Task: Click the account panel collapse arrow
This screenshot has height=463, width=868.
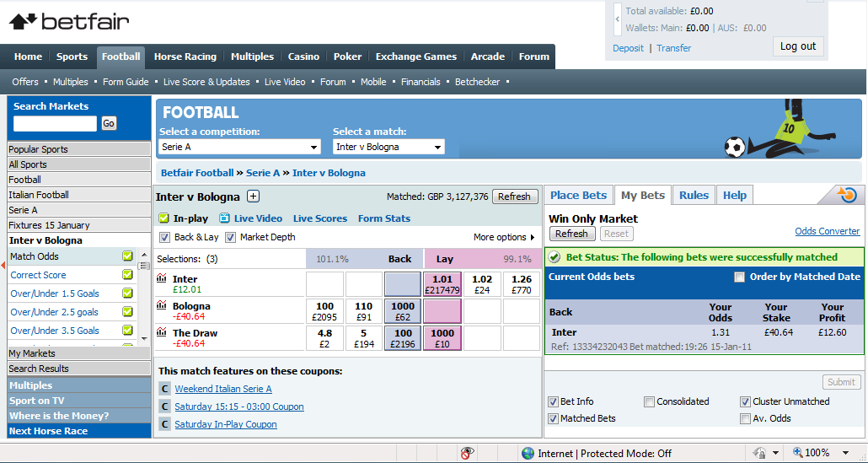Action: [618, 19]
